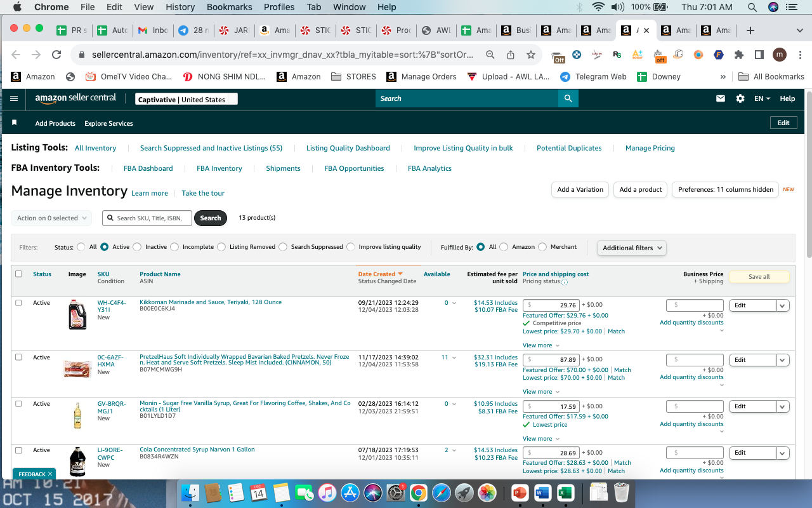
Task: Open the Edit dropdown arrow for PretzelHaus row
Action: [783, 360]
